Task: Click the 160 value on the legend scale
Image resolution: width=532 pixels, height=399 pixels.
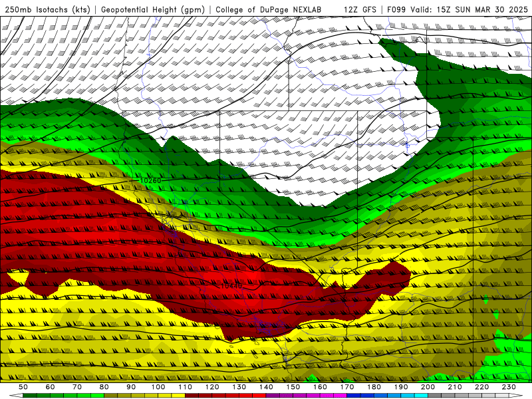Action: pyautogui.click(x=321, y=387)
